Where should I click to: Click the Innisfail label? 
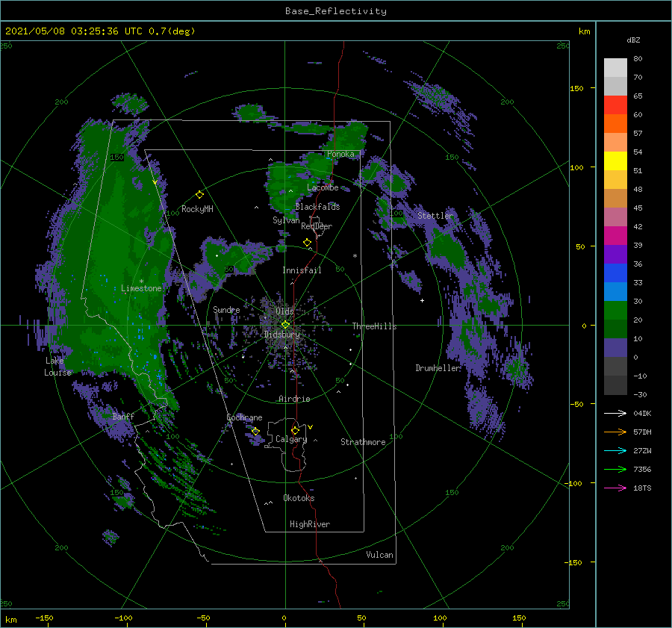tap(302, 270)
